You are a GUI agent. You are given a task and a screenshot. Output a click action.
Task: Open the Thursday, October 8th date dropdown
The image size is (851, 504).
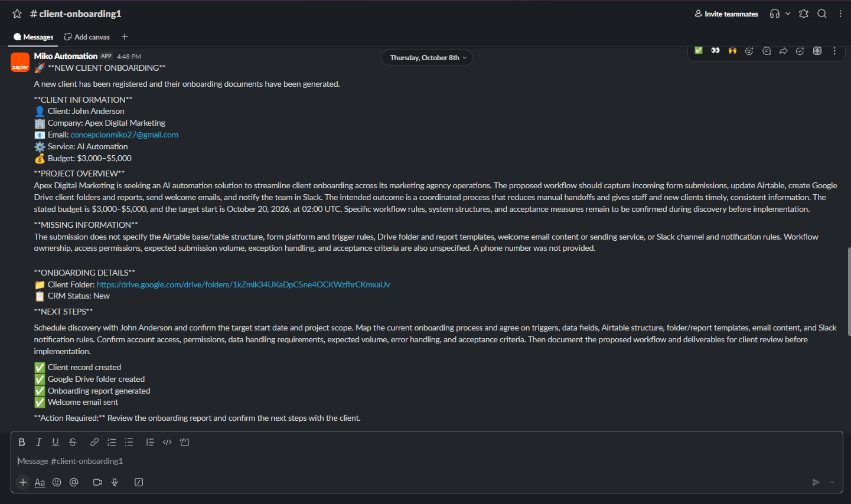point(427,58)
